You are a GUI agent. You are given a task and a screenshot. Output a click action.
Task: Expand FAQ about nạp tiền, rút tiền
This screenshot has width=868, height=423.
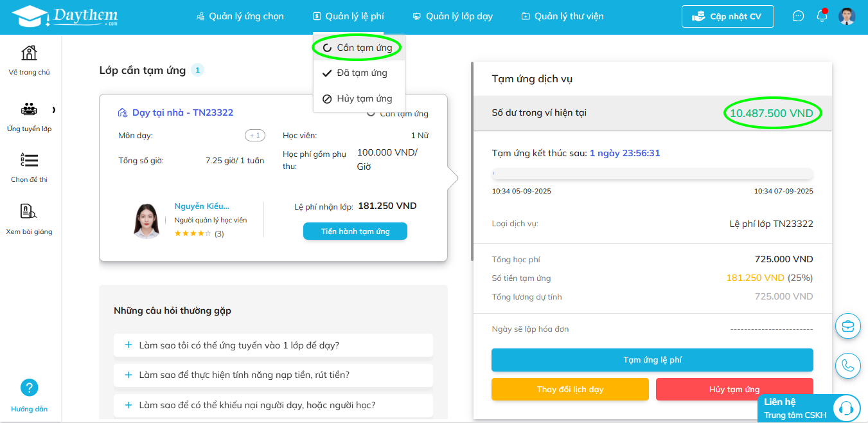(x=273, y=375)
